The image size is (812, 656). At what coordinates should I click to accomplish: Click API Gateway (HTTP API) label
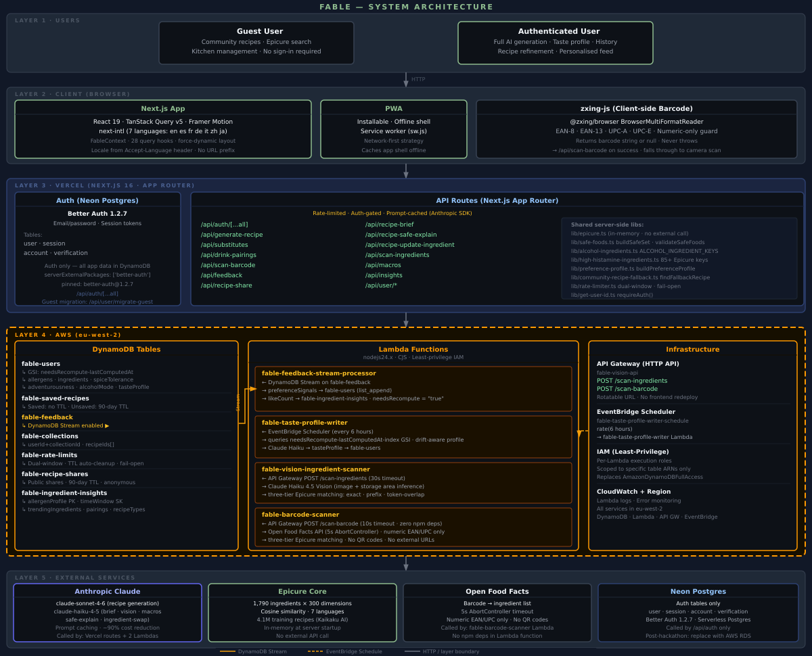tap(638, 364)
